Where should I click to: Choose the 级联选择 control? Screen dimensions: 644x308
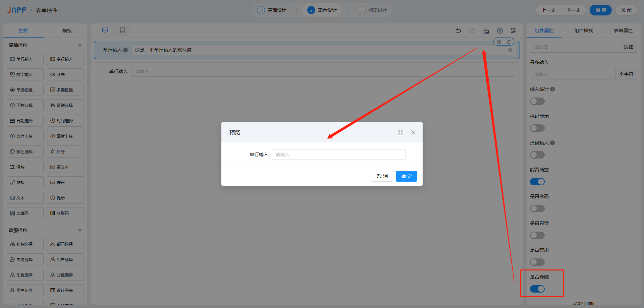[x=65, y=105]
